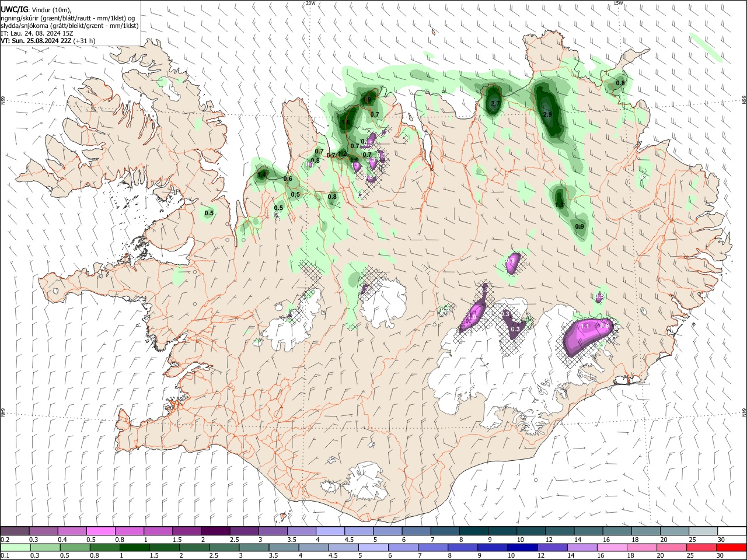
Task: Click the 20W longitude label
Action: coord(310,3)
